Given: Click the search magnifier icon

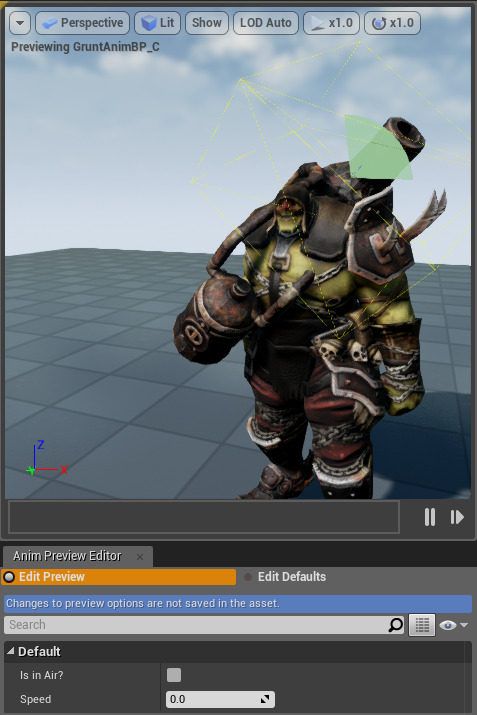Looking at the screenshot, I should click(396, 625).
